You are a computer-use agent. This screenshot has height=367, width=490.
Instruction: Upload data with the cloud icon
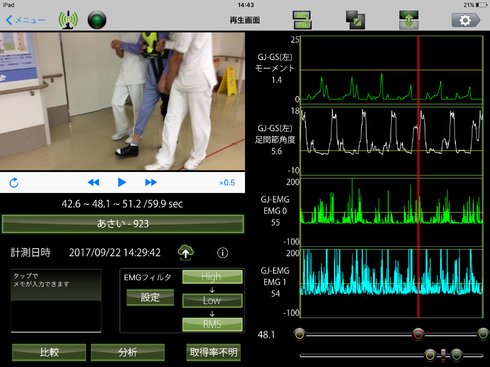186,252
